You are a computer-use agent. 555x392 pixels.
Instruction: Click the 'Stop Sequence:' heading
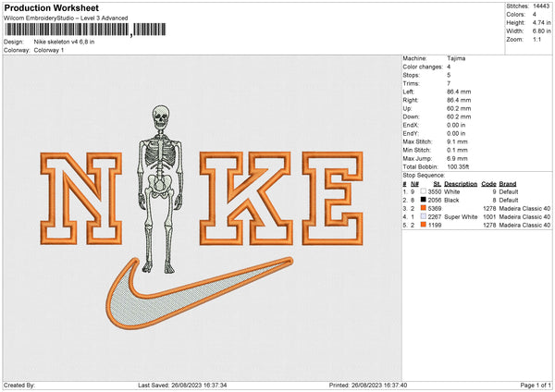coord(424,175)
